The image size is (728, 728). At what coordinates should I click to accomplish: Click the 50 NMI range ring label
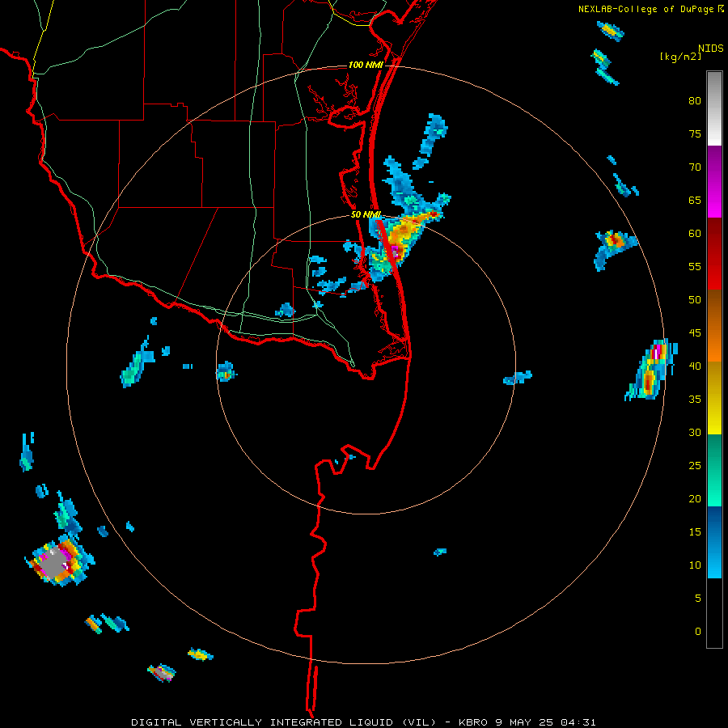tap(366, 214)
